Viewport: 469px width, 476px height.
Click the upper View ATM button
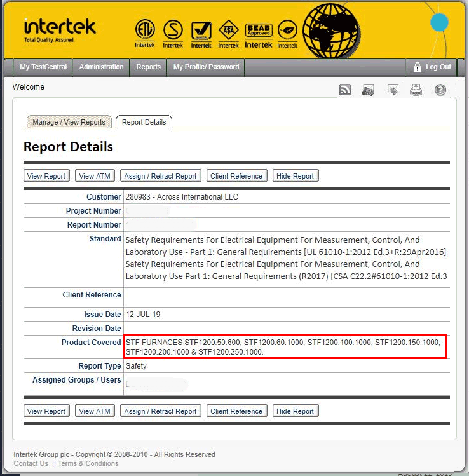click(95, 176)
